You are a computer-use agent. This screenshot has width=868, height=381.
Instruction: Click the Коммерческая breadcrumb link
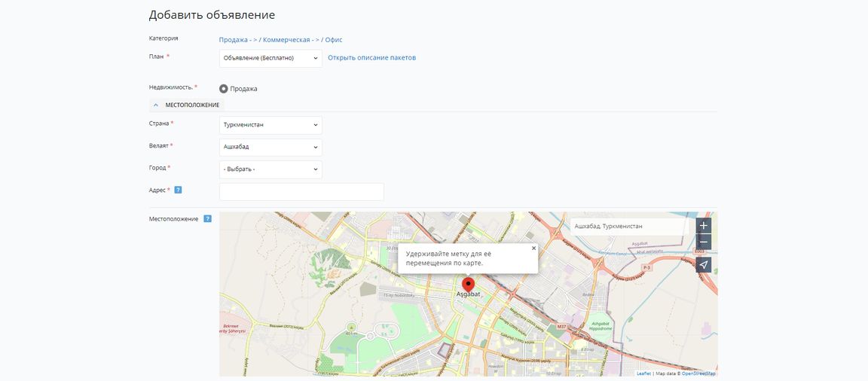click(x=286, y=40)
